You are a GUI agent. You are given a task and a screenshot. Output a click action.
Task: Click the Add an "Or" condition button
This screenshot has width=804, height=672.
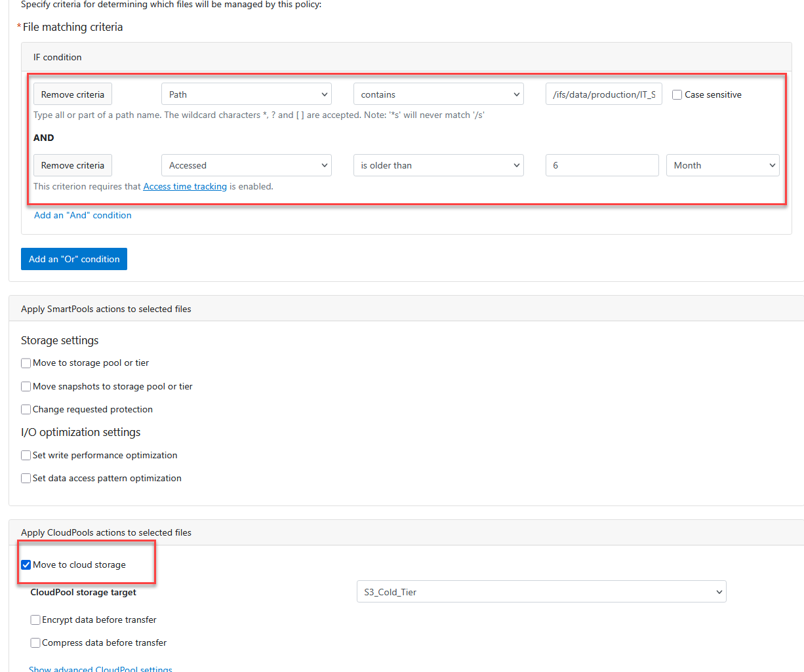(x=74, y=259)
